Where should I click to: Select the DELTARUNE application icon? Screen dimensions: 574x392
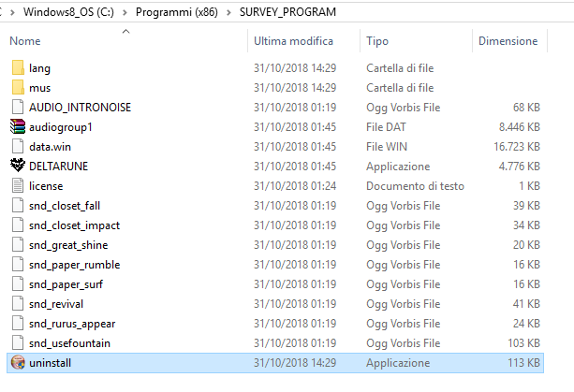tap(18, 166)
